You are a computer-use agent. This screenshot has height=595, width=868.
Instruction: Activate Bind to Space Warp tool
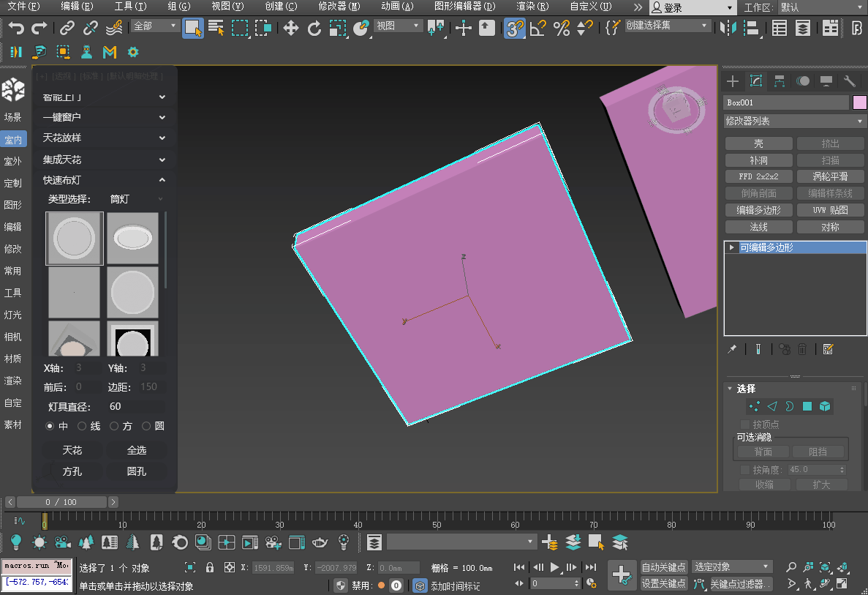[114, 27]
